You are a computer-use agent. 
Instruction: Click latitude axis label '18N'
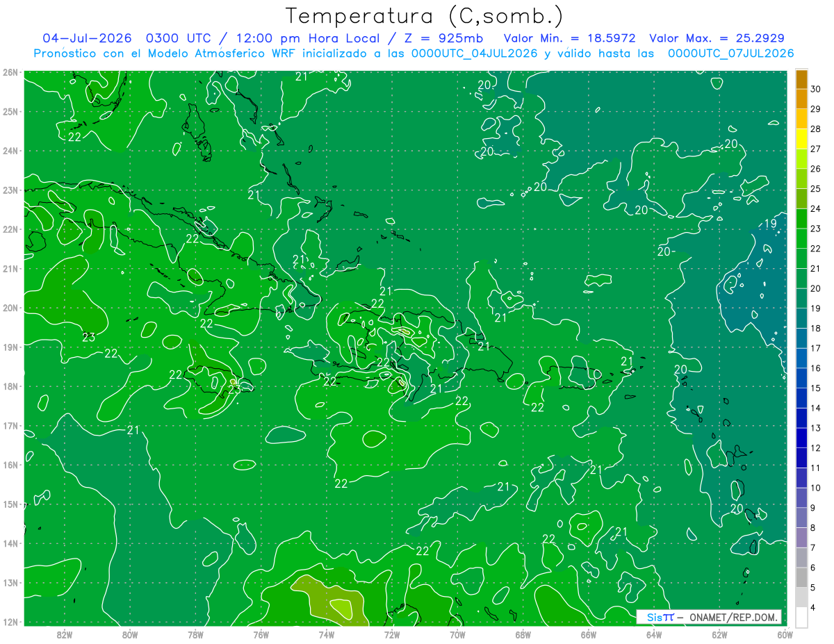point(10,386)
